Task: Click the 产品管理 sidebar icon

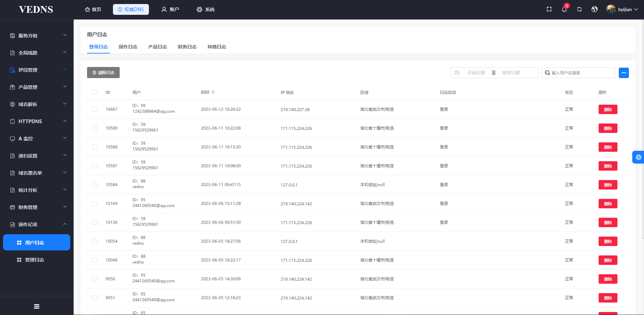Action: point(12,87)
